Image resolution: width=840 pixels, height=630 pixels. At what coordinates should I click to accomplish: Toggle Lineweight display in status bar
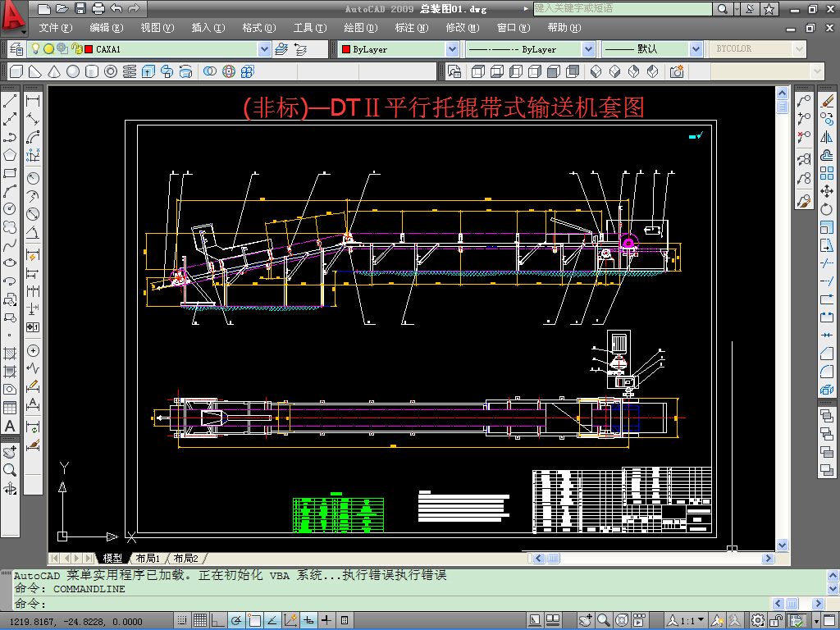(326, 620)
